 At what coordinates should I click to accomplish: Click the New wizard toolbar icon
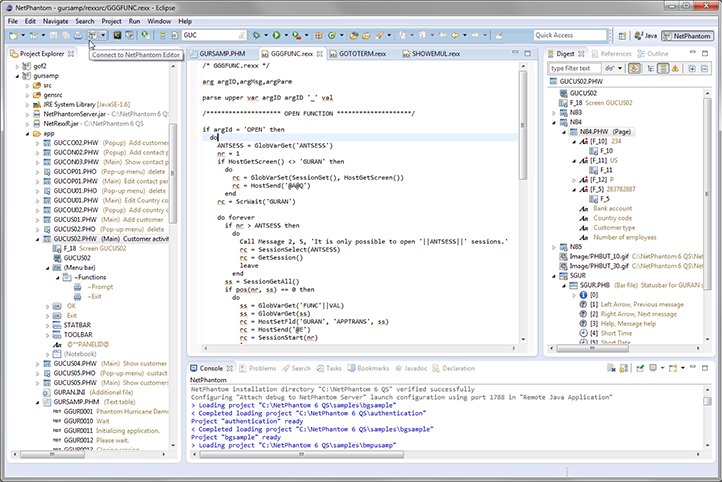13,35
